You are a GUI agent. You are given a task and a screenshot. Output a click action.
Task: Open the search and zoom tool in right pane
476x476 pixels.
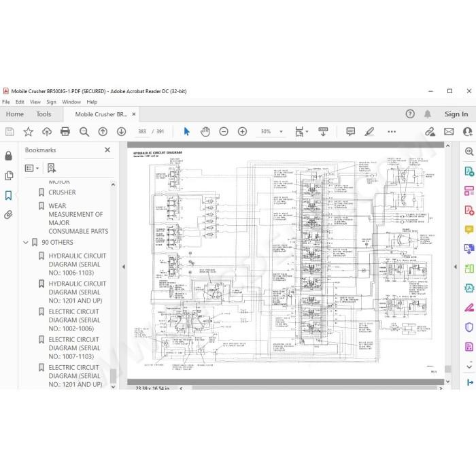[x=469, y=151]
